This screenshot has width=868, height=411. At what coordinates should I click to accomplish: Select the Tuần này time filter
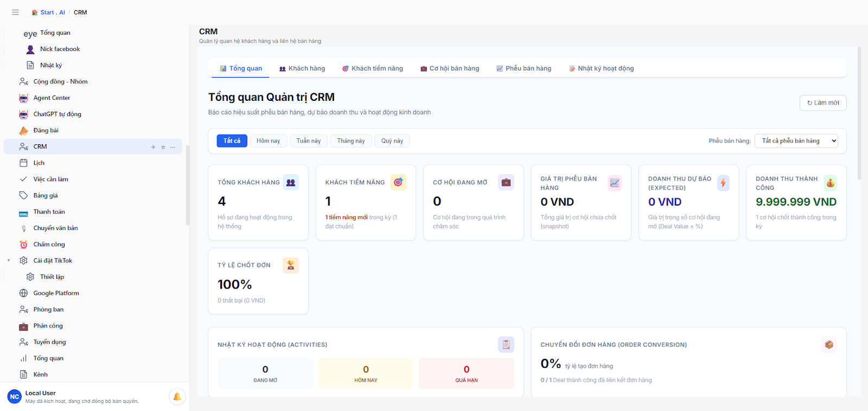tap(308, 141)
